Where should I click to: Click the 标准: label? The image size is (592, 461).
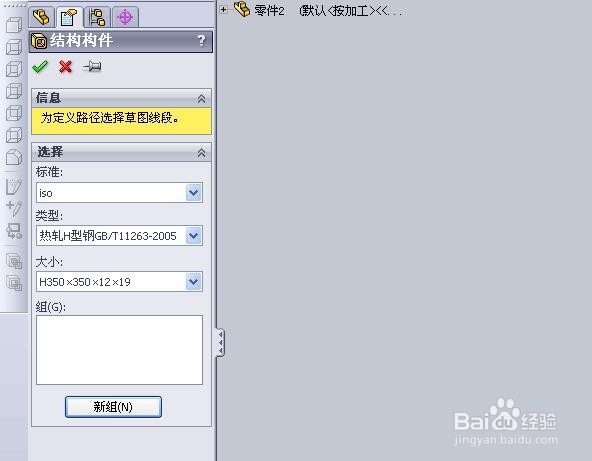(49, 172)
